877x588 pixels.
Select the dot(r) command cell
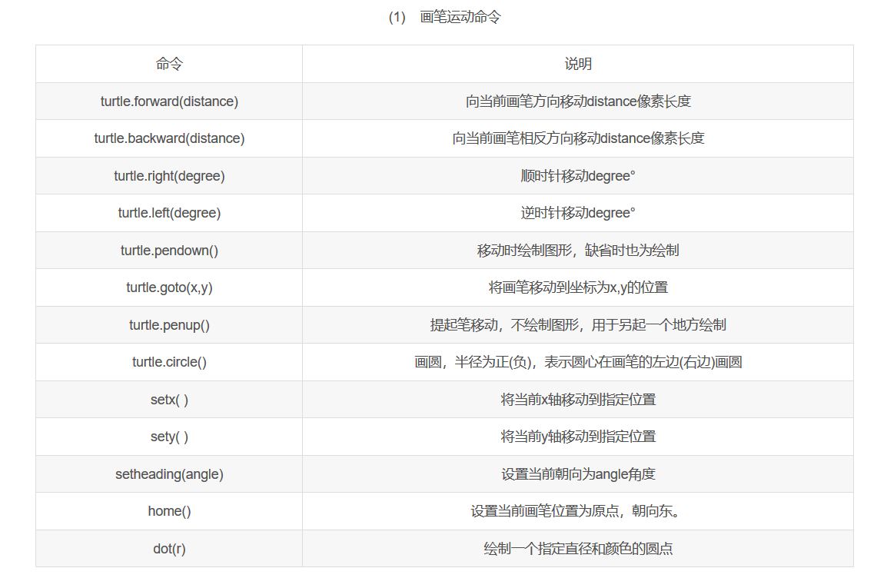pos(169,548)
